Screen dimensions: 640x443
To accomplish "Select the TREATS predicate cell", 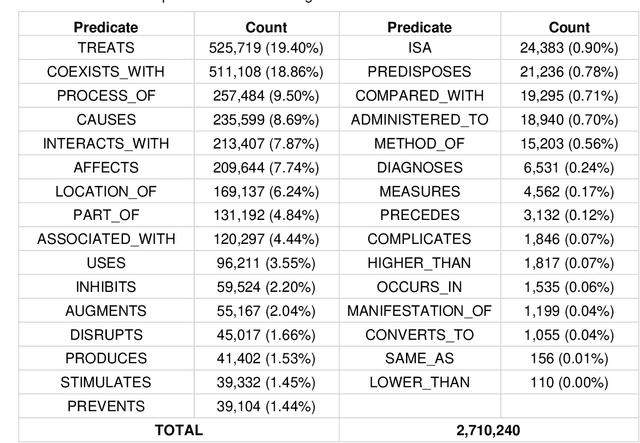I will click(x=106, y=48).
